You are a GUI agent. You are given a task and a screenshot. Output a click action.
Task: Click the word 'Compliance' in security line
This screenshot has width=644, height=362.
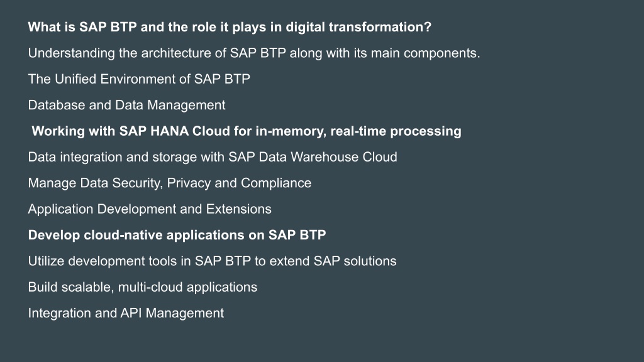click(x=276, y=183)
